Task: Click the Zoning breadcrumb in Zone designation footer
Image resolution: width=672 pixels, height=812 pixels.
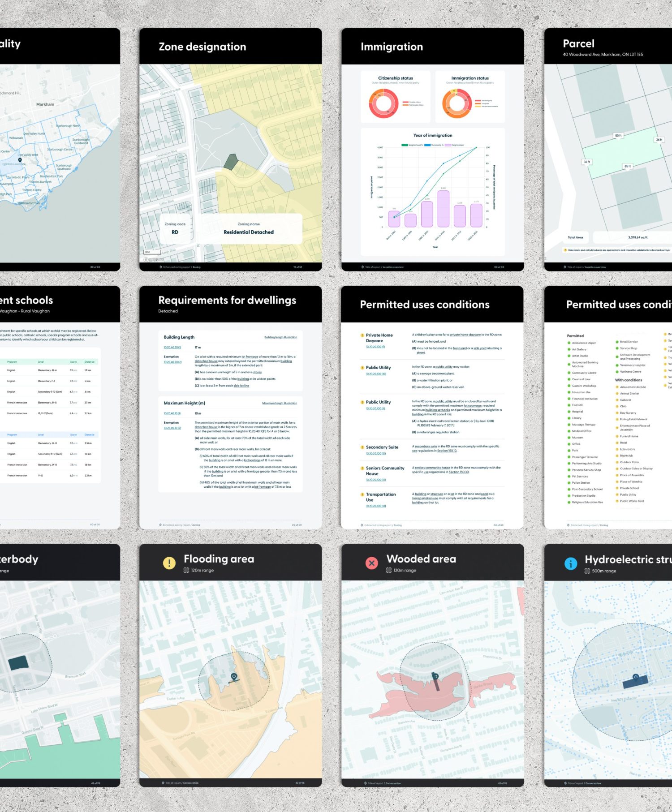Action: pyautogui.click(x=196, y=267)
